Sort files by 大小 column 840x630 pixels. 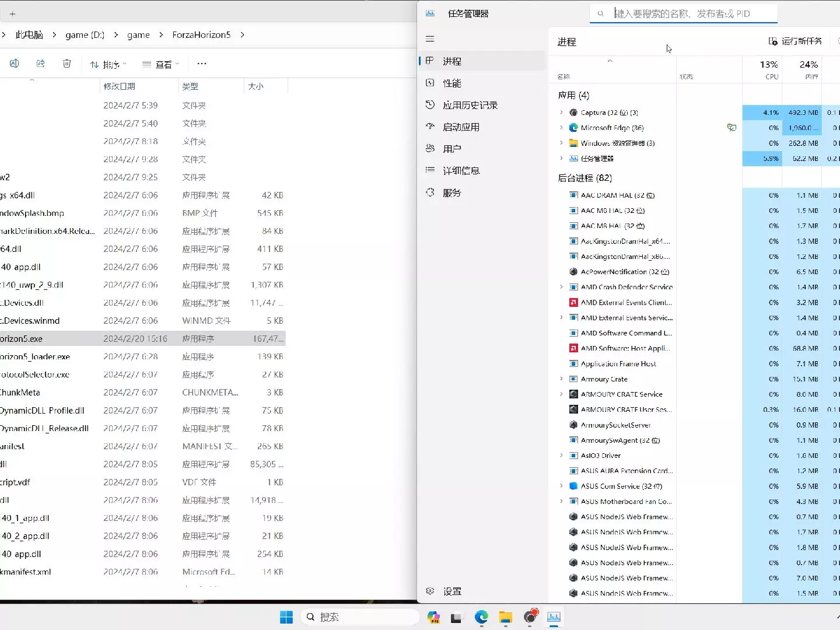[265, 86]
